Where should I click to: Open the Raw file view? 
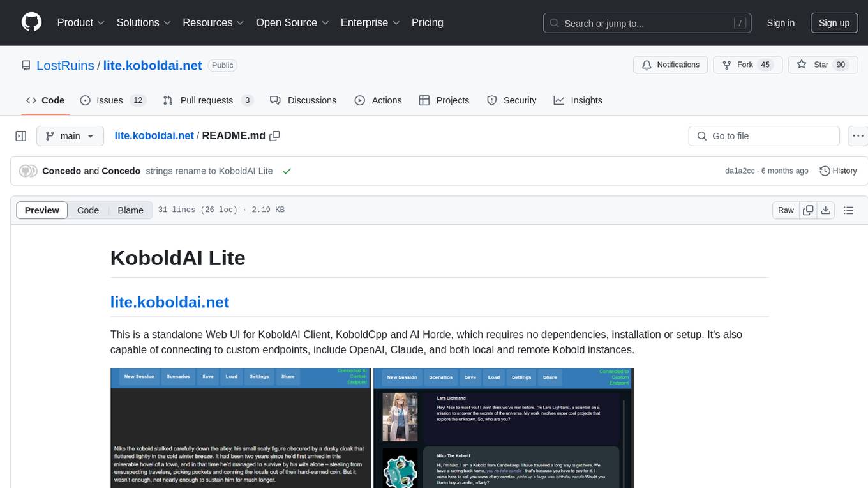pos(786,210)
